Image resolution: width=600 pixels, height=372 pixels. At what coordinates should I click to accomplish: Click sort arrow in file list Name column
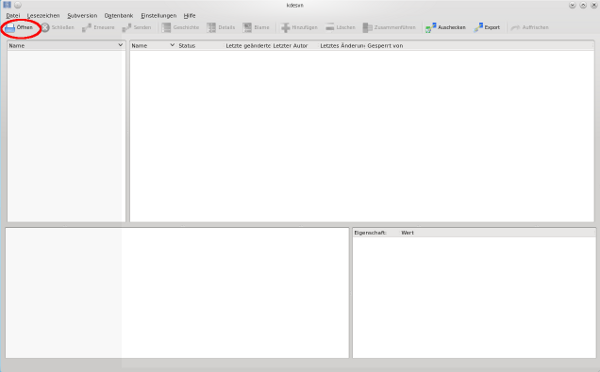click(x=172, y=45)
